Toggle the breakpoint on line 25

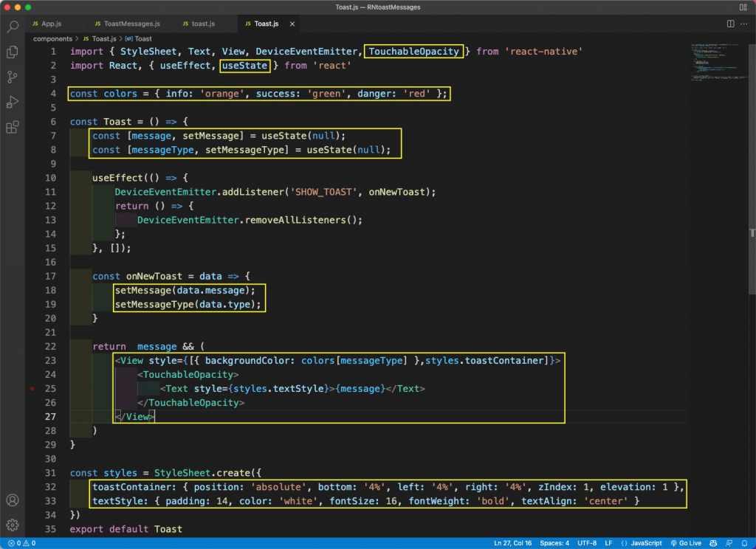click(x=31, y=389)
